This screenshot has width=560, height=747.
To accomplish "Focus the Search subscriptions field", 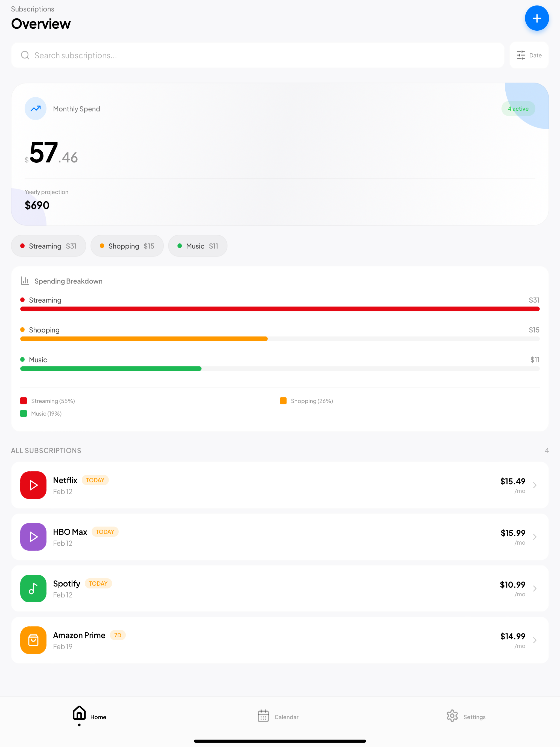I will click(x=258, y=55).
